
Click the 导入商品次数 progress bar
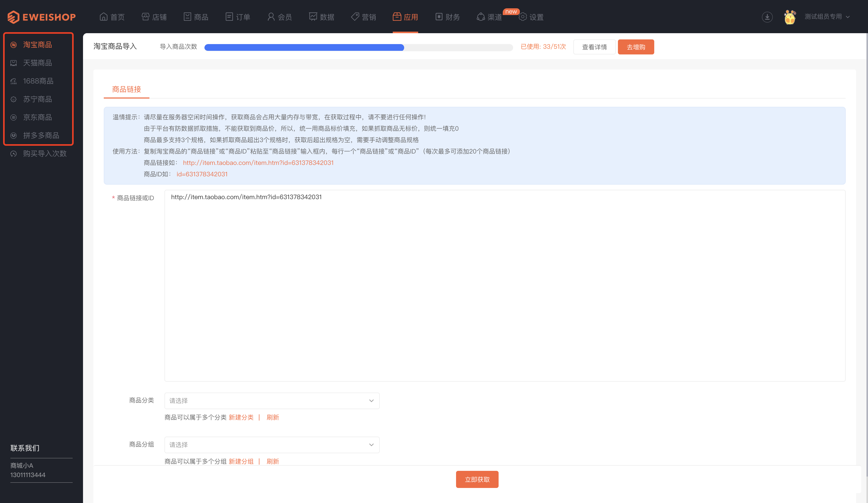coord(358,47)
